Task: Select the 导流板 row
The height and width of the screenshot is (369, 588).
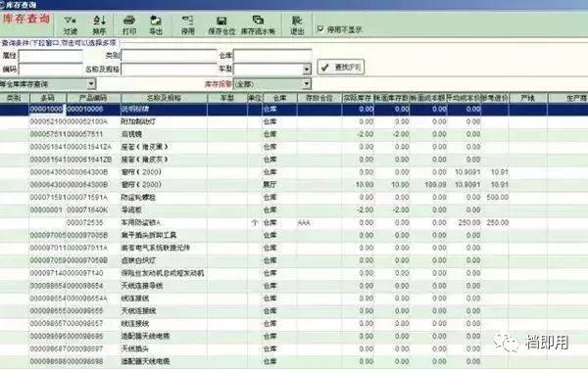Action: (x=294, y=209)
